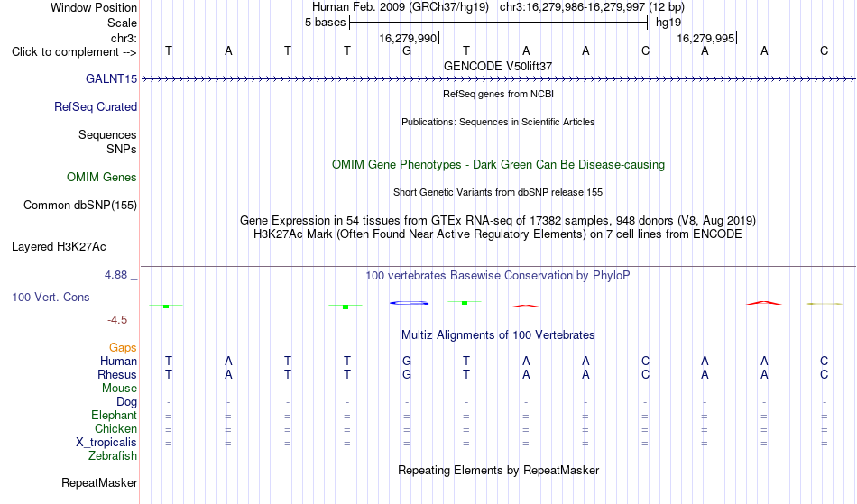Click the OMIM Gene Phenotypes green title

(498, 164)
